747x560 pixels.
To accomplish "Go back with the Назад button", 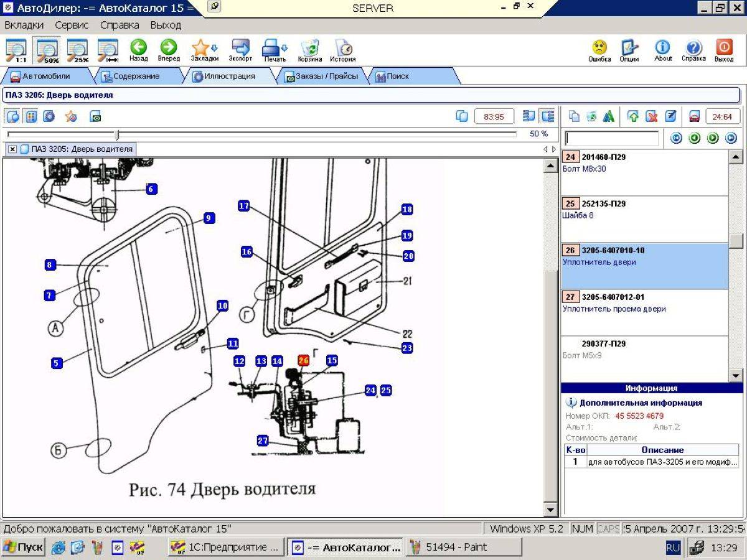I will 138,50.
